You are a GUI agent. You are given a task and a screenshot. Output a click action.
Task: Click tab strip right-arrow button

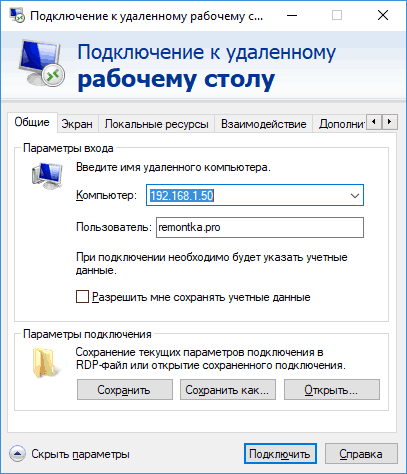click(x=389, y=122)
